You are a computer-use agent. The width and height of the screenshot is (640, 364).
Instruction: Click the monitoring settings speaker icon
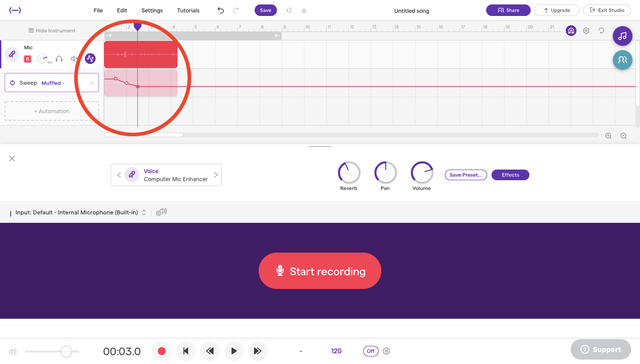161,212
